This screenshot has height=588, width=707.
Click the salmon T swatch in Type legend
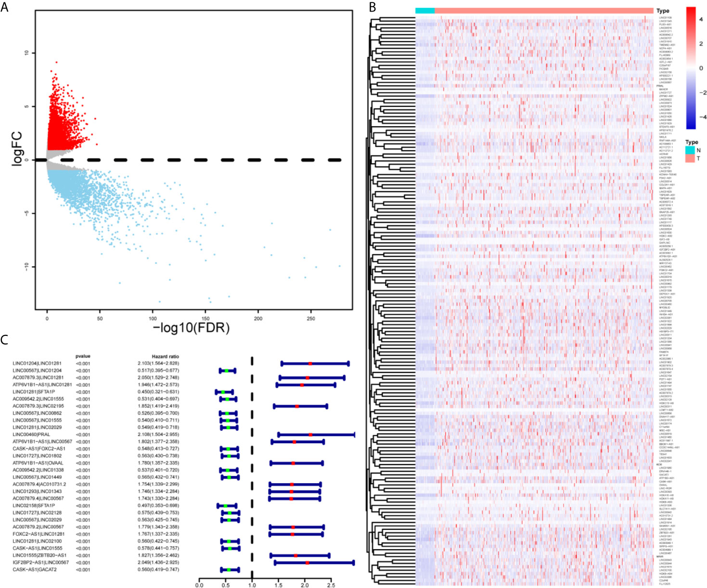click(690, 158)
